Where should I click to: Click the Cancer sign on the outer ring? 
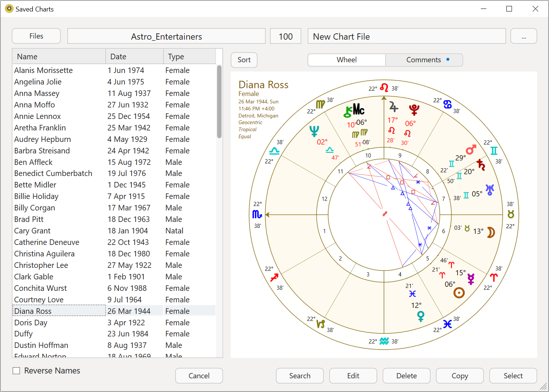coord(447,104)
